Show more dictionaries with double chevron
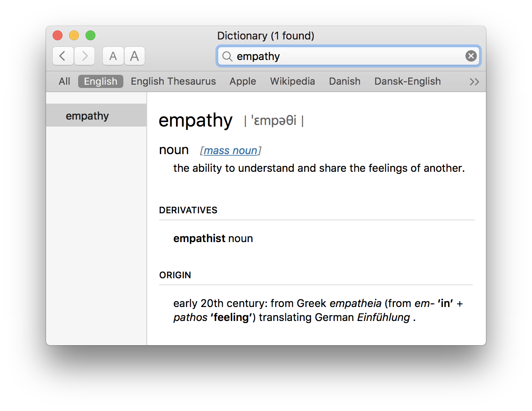This screenshot has width=532, height=411. [474, 82]
